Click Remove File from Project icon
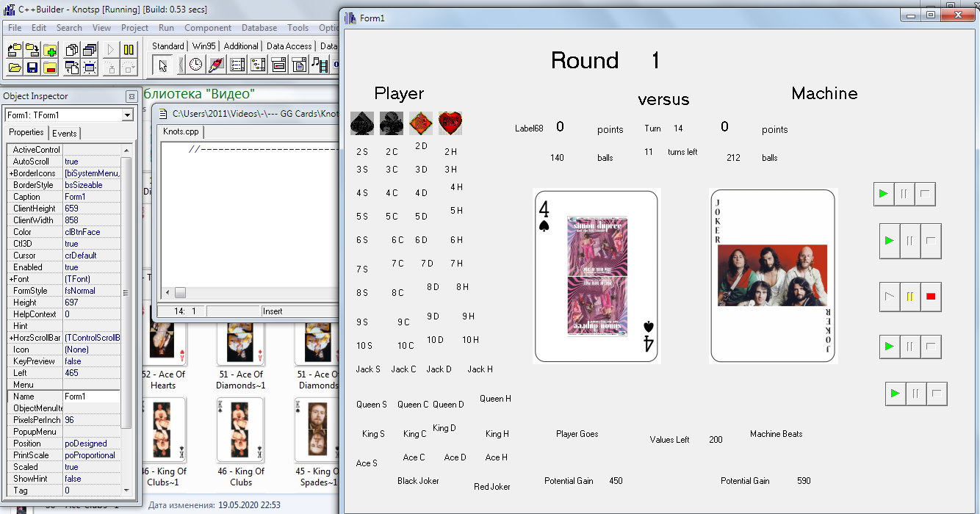Screen dimensions: 980x514 (50, 68)
